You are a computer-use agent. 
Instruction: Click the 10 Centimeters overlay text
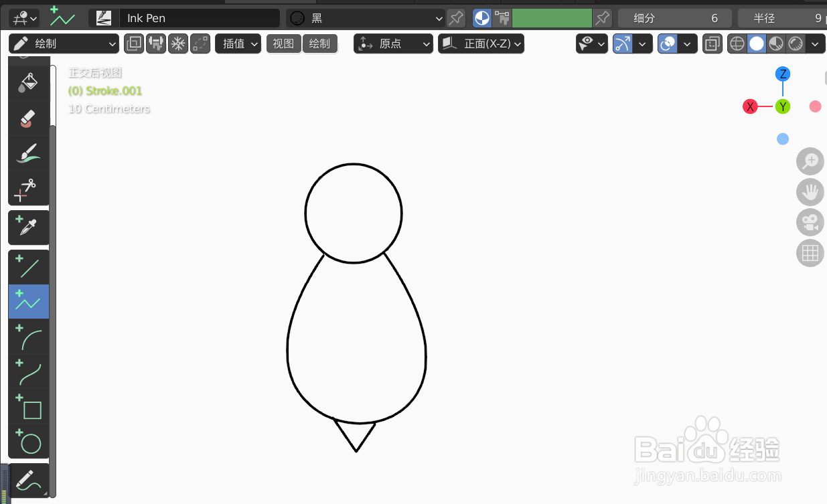point(109,109)
